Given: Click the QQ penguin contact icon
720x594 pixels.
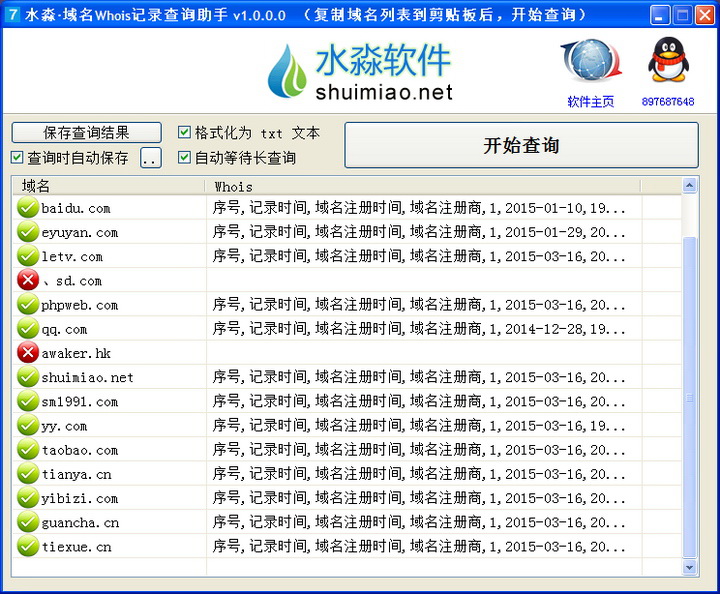Looking at the screenshot, I should coord(668,60).
